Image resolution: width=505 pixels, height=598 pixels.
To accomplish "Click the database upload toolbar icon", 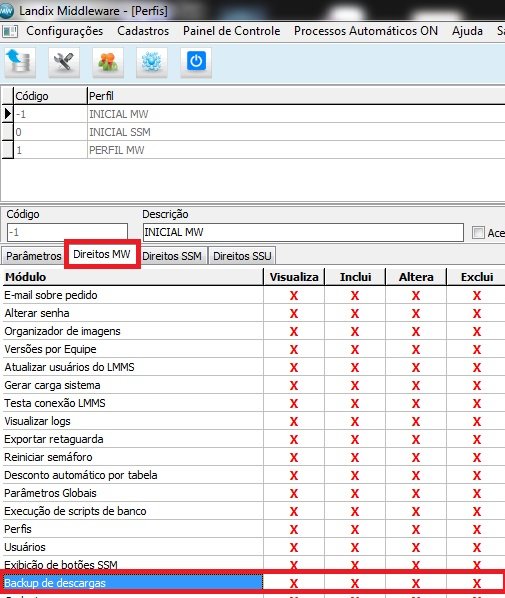I will pos(20,62).
